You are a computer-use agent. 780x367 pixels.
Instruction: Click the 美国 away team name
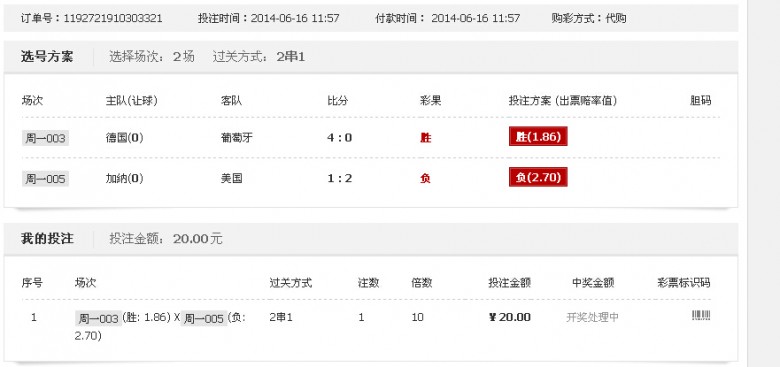pos(231,178)
